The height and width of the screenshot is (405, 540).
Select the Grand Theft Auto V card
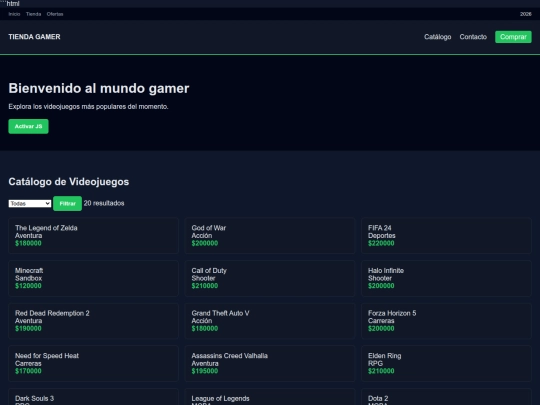(270, 321)
